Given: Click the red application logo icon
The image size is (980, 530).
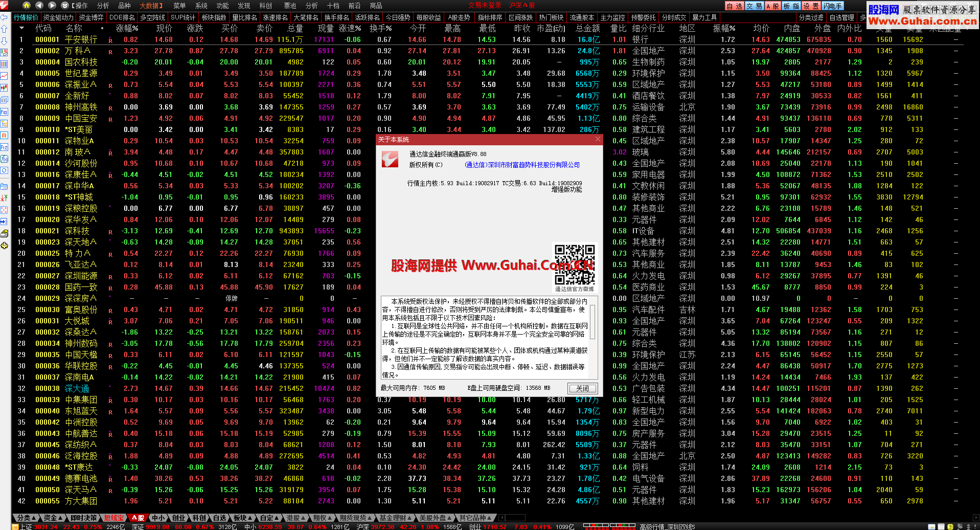Looking at the screenshot, I should click(x=5, y=6).
